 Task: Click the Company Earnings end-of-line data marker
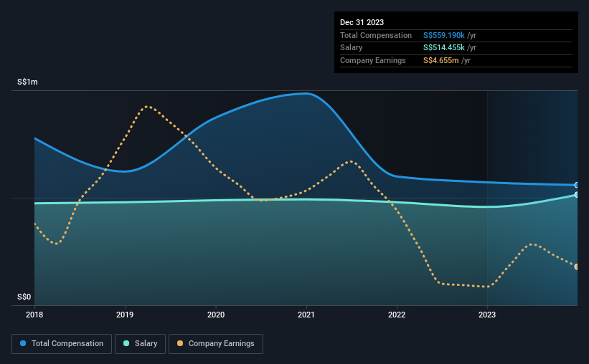(576, 267)
